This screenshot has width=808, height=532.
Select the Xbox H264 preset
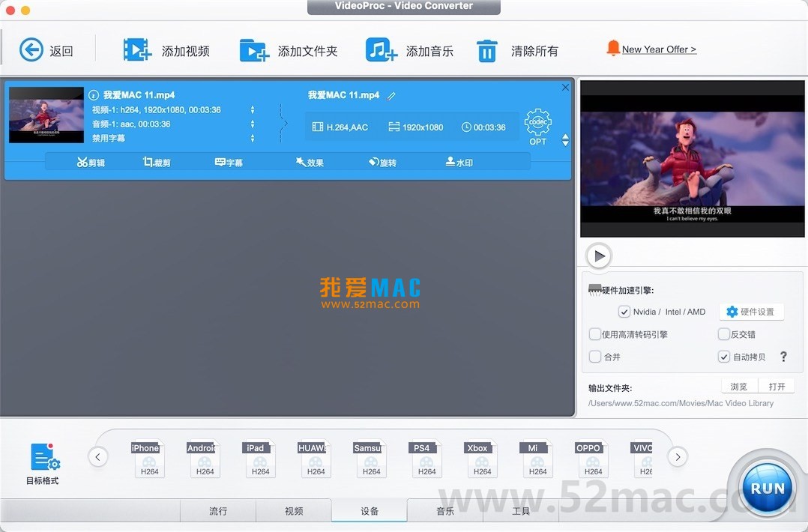coord(481,459)
